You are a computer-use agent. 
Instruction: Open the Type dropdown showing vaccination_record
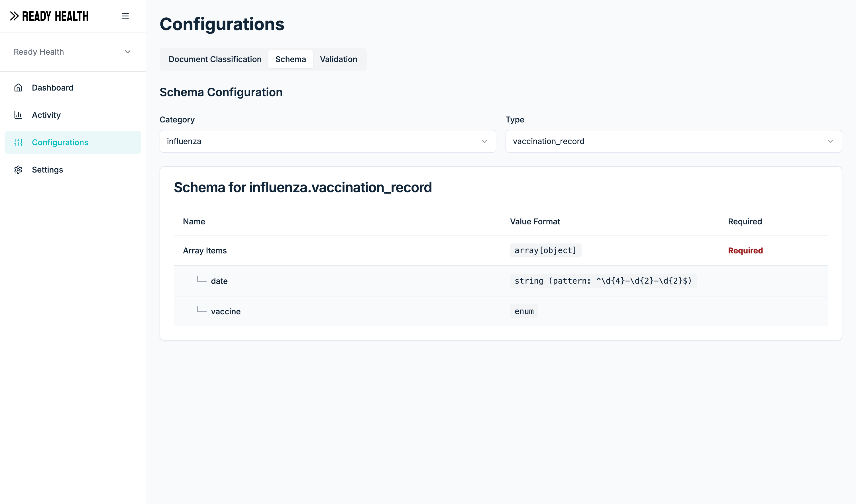[673, 141]
